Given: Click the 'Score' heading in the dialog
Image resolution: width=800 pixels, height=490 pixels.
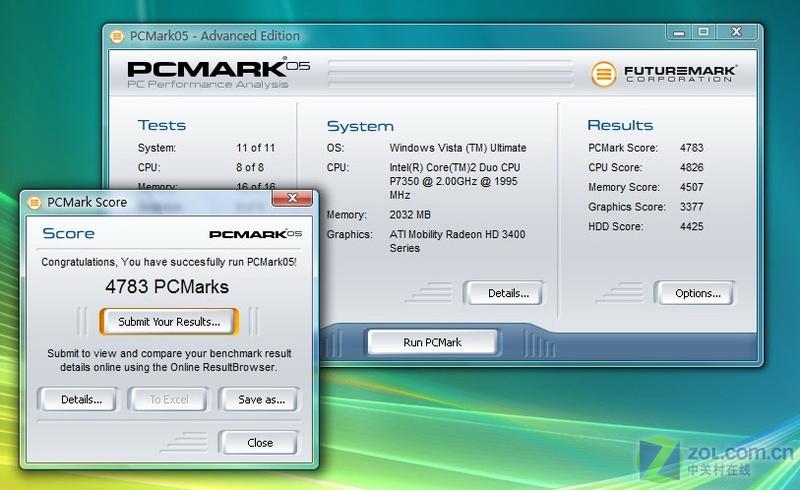Looking at the screenshot, I should (68, 233).
